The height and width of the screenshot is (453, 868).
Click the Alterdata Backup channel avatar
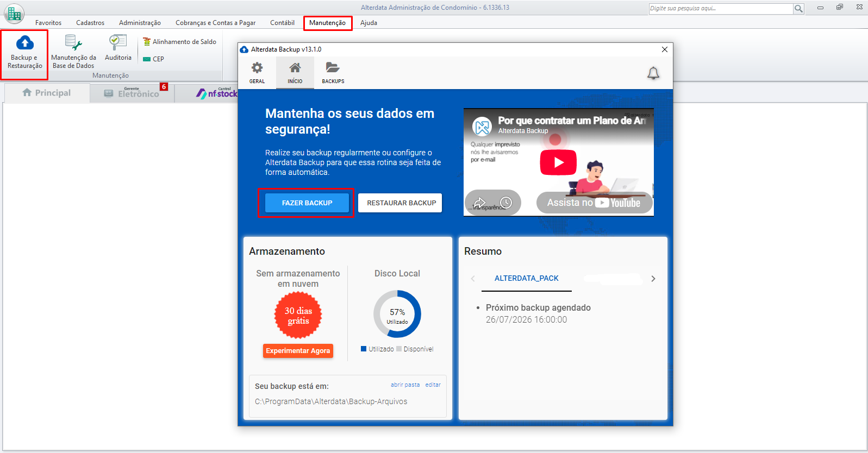pyautogui.click(x=482, y=127)
